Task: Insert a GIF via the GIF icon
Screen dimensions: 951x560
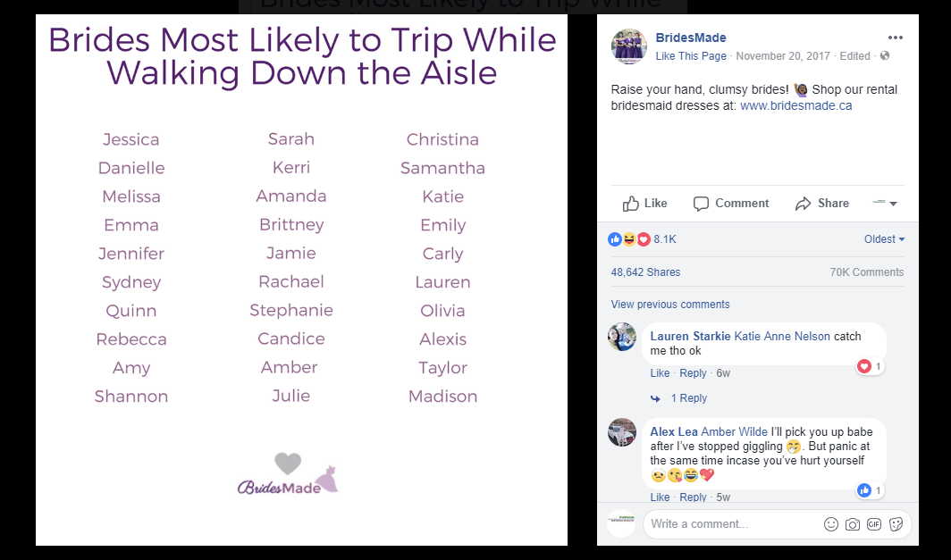Action: 873,524
